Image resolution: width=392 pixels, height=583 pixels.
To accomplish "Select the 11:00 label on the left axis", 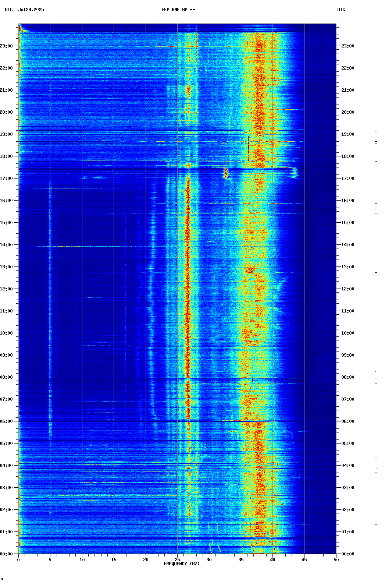I will (6, 311).
